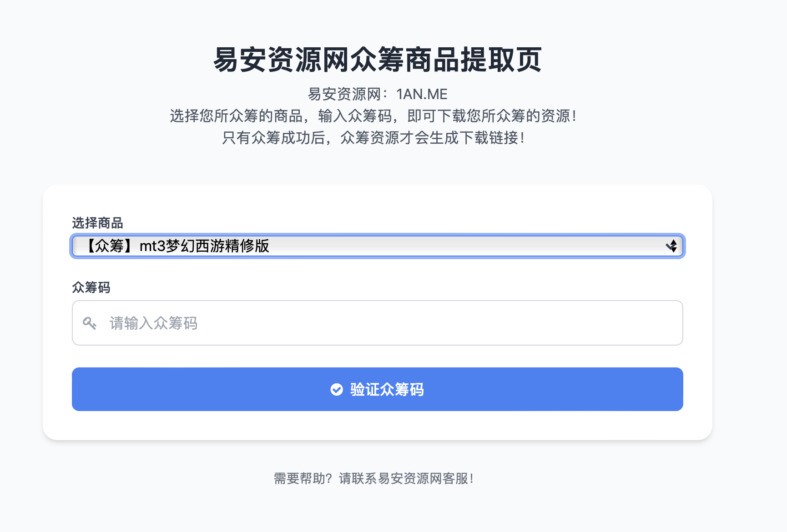This screenshot has height=532, width=787.
Task: Click the 众筹码 field label
Action: [91, 287]
